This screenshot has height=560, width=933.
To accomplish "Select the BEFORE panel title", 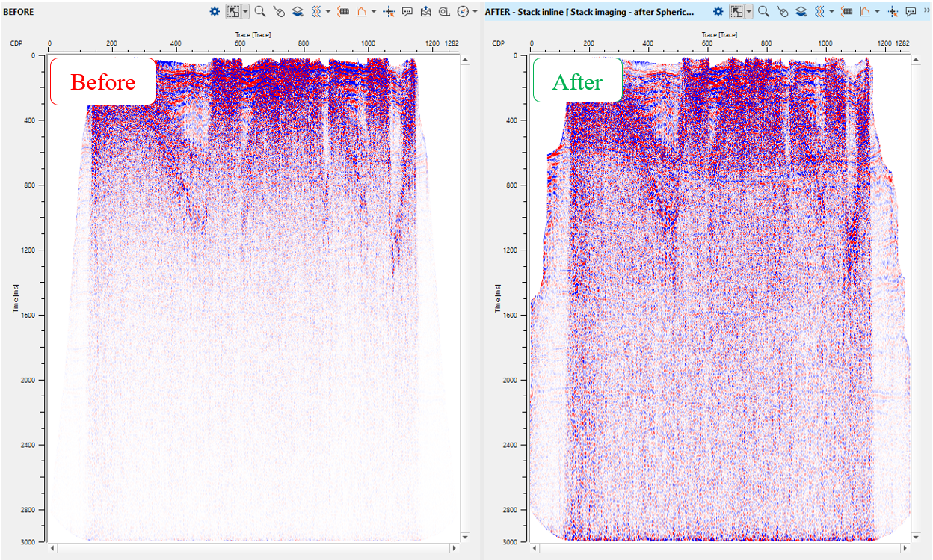I will point(19,12).
